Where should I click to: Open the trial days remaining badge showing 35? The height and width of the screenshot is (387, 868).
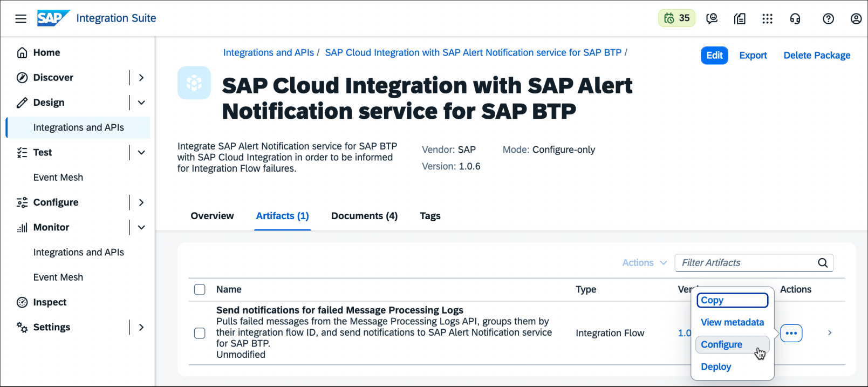pos(676,18)
